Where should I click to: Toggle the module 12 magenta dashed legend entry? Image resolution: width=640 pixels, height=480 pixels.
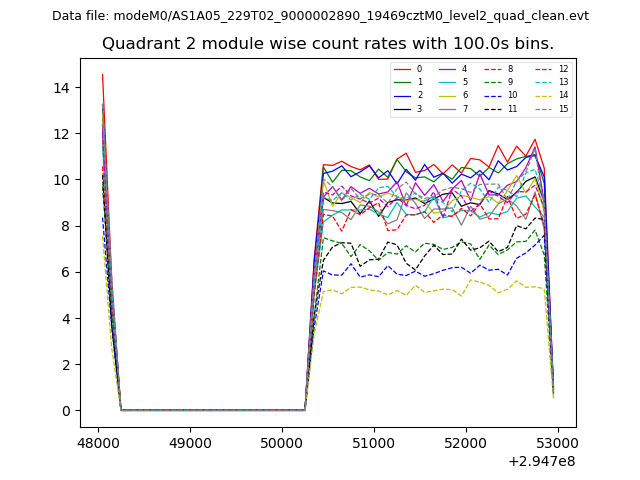(546, 69)
